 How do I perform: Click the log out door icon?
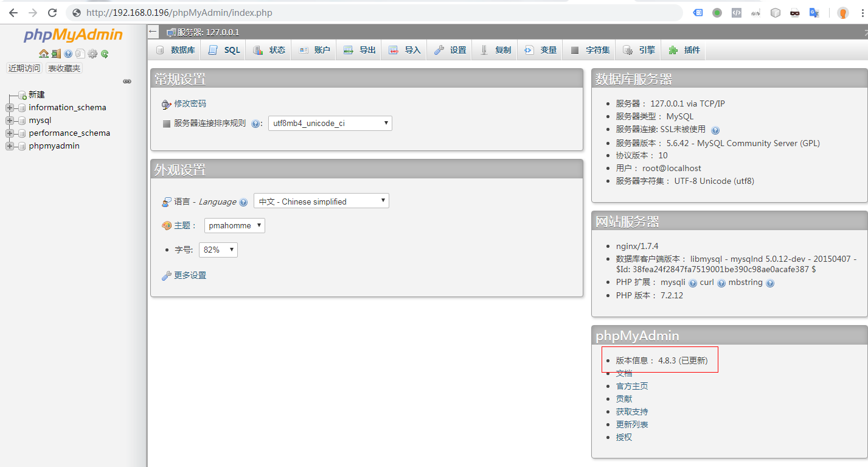pyautogui.click(x=56, y=54)
